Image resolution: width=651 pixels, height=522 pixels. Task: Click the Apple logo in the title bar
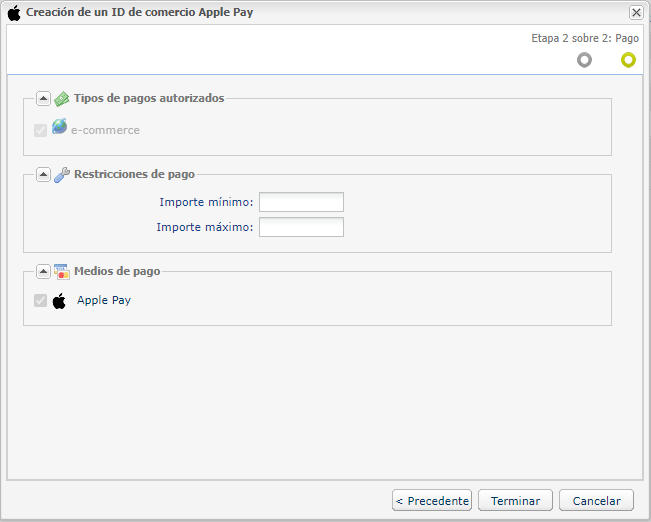click(x=14, y=13)
